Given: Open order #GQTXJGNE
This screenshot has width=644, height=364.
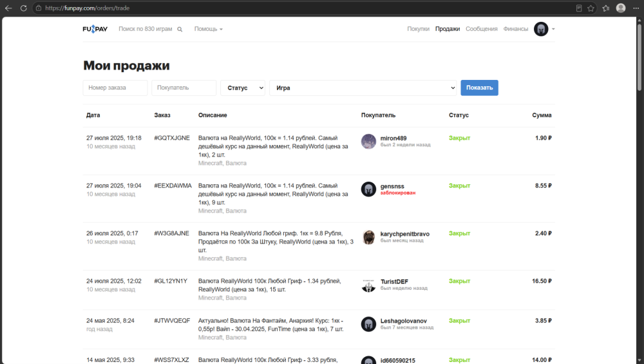Looking at the screenshot, I should 172,138.
